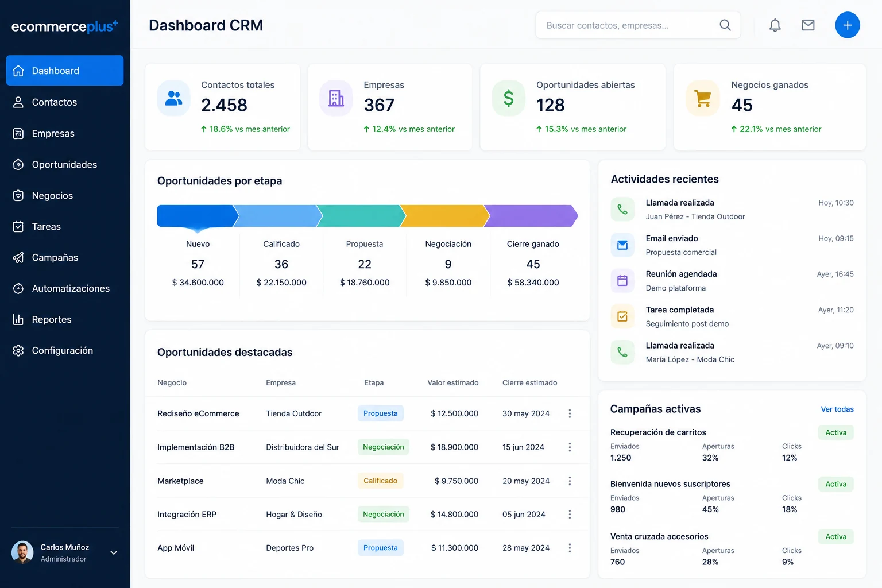Image resolution: width=882 pixels, height=588 pixels.
Task: Select the Calificado funnel stage segment
Action: tap(278, 216)
